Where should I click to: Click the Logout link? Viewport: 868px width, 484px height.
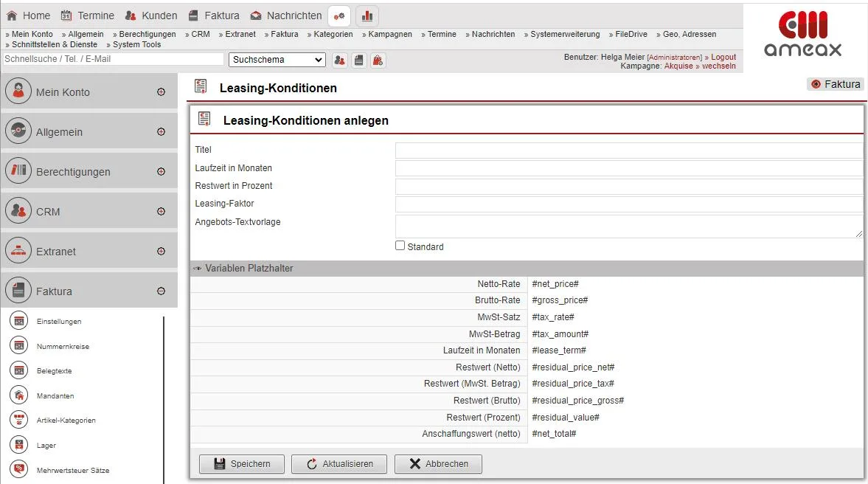point(723,57)
